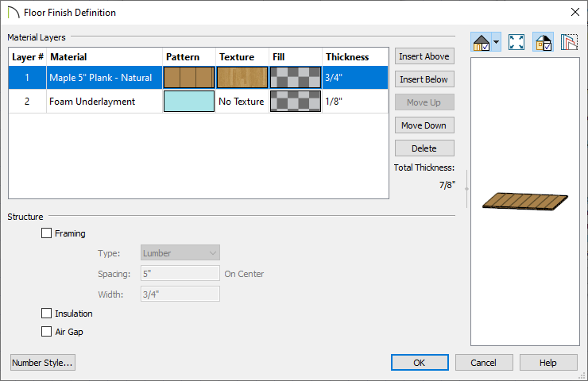Screen dimensions: 588x381
Task: Open Help for this dialog
Action: tap(548, 363)
